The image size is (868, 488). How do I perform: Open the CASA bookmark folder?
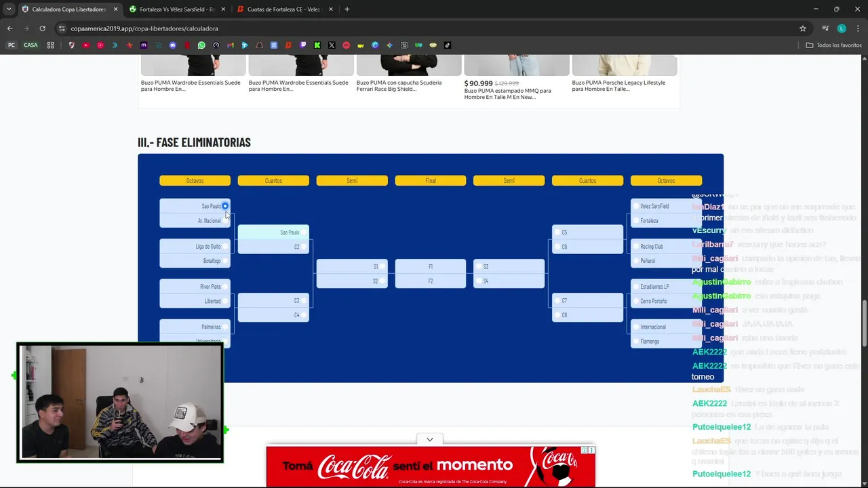31,45
